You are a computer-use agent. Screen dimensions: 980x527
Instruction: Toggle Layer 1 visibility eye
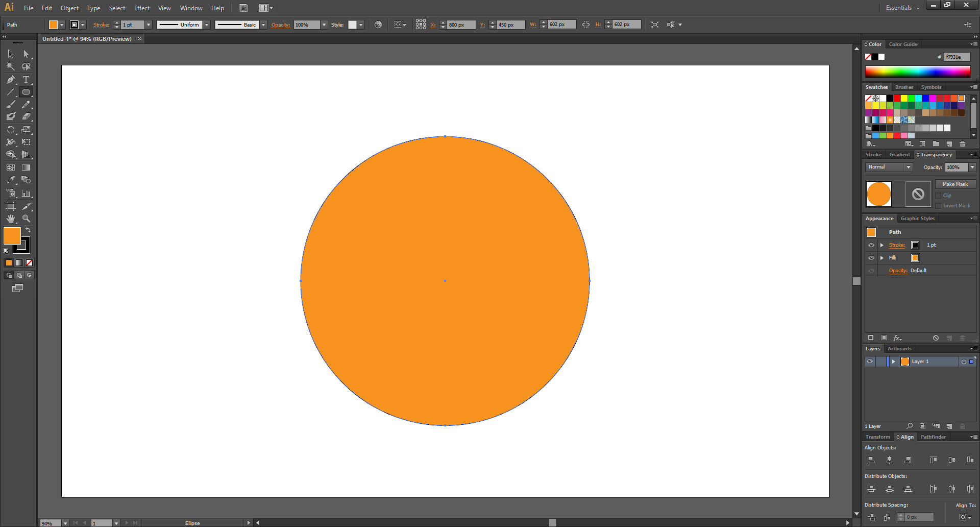click(x=870, y=362)
